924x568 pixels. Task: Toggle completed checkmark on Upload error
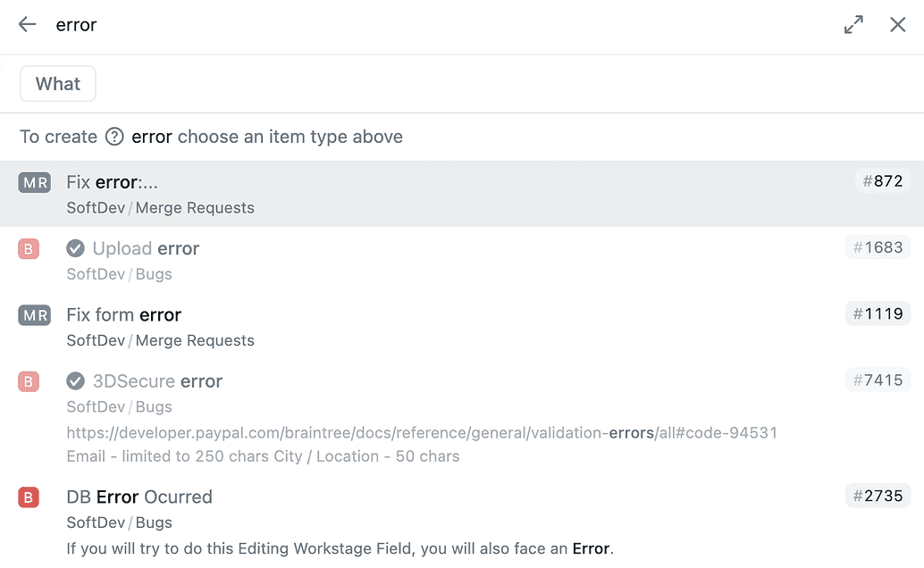point(76,248)
